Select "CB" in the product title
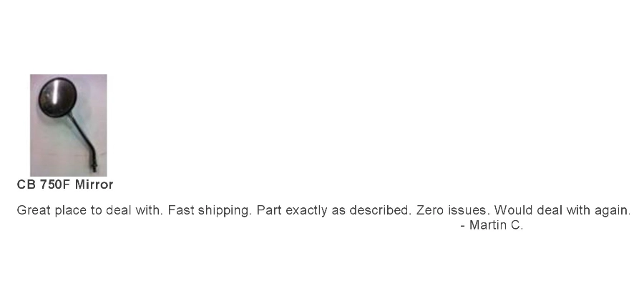The height and width of the screenshot is (286, 644). pos(25,184)
